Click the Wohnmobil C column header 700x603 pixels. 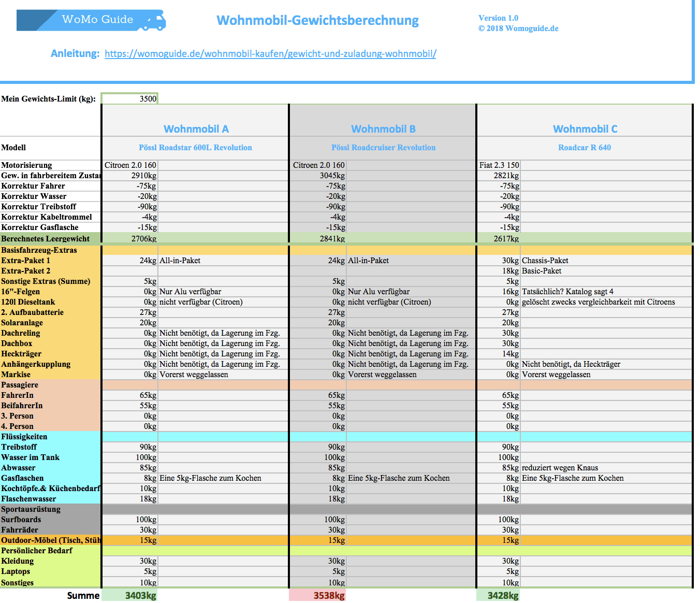click(585, 129)
